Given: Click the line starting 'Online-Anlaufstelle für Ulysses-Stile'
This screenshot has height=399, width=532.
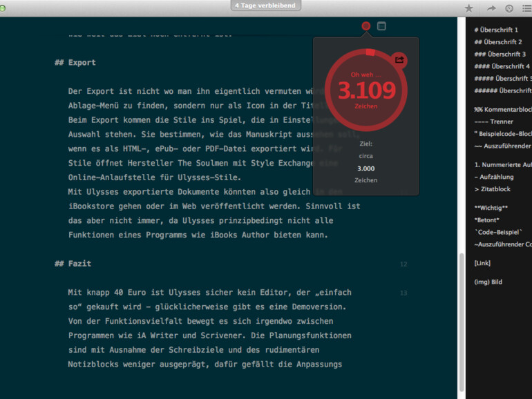Looking at the screenshot, I should (154, 177).
